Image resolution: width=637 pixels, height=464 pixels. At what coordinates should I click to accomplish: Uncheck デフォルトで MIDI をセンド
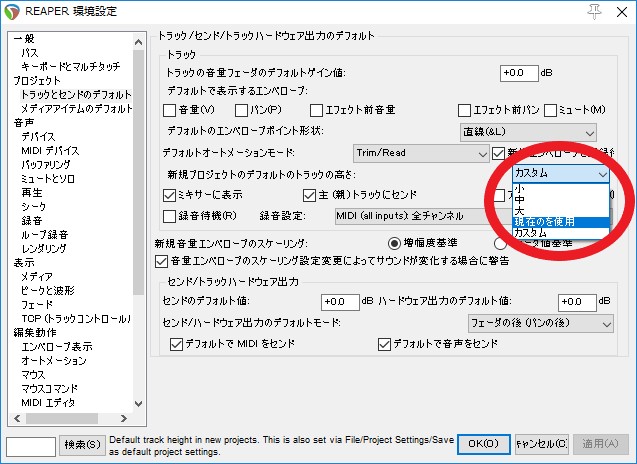tap(176, 344)
